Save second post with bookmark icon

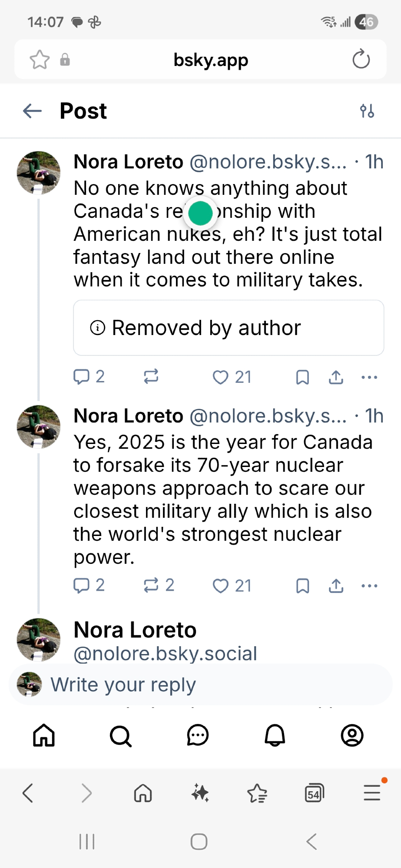click(x=302, y=586)
